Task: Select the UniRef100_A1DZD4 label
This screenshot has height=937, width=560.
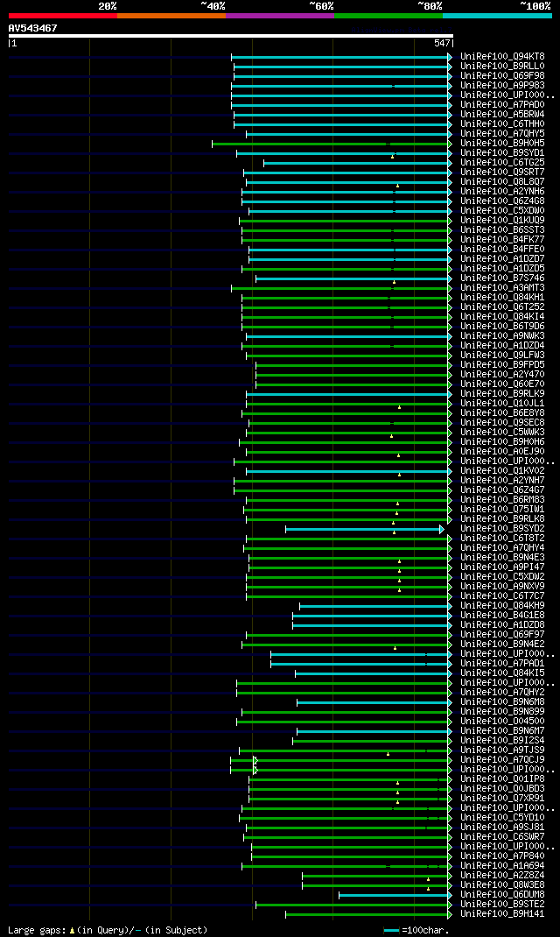Action: point(502,345)
